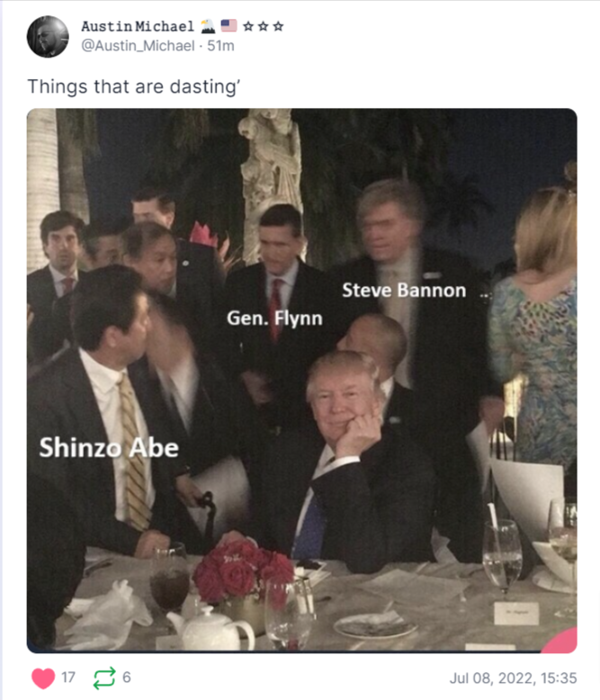The width and height of the screenshot is (600, 700).
Task: View the 6 reposts count
Action: click(x=126, y=678)
